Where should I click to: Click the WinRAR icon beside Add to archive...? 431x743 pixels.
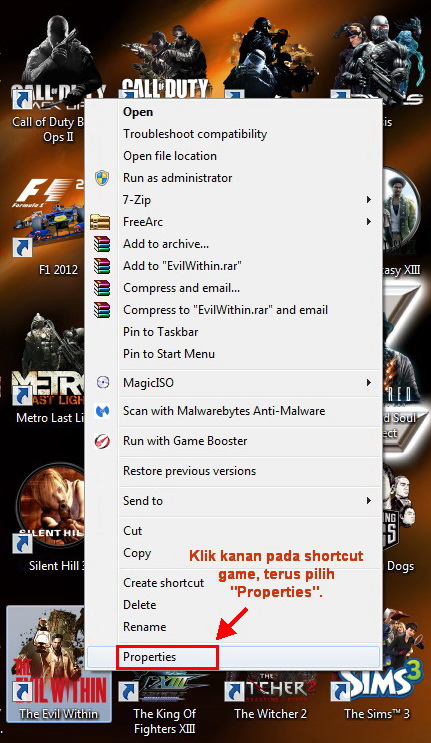[101, 244]
